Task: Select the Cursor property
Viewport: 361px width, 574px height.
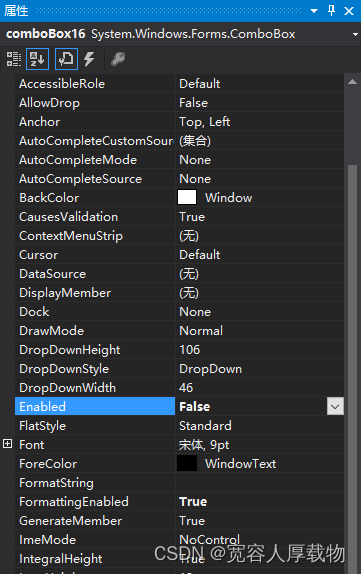Action: coord(38,255)
